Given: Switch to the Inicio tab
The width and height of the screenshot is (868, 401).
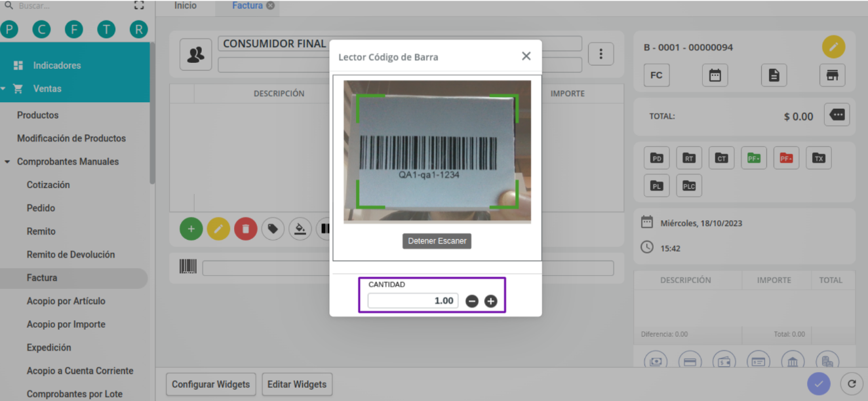Looking at the screenshot, I should tap(186, 6).
